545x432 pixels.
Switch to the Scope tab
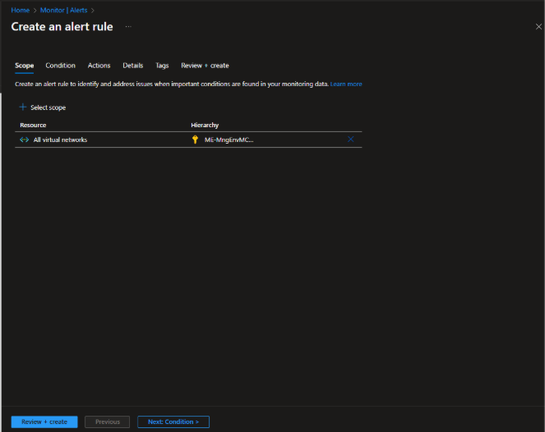point(24,66)
